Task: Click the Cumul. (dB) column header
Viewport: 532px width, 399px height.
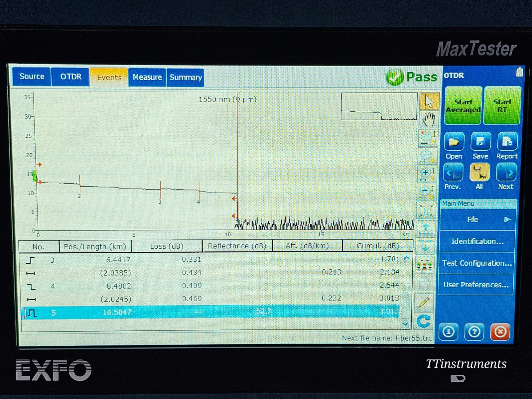Action: click(x=378, y=246)
